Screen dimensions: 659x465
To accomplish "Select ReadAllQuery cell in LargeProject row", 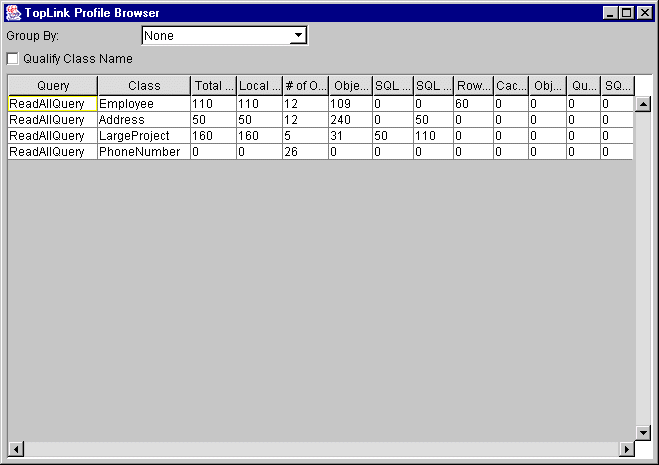I will (x=53, y=136).
